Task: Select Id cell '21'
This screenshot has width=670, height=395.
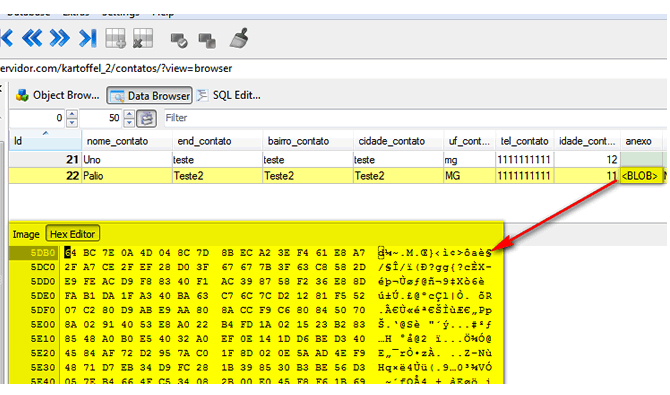Action: [x=45, y=160]
